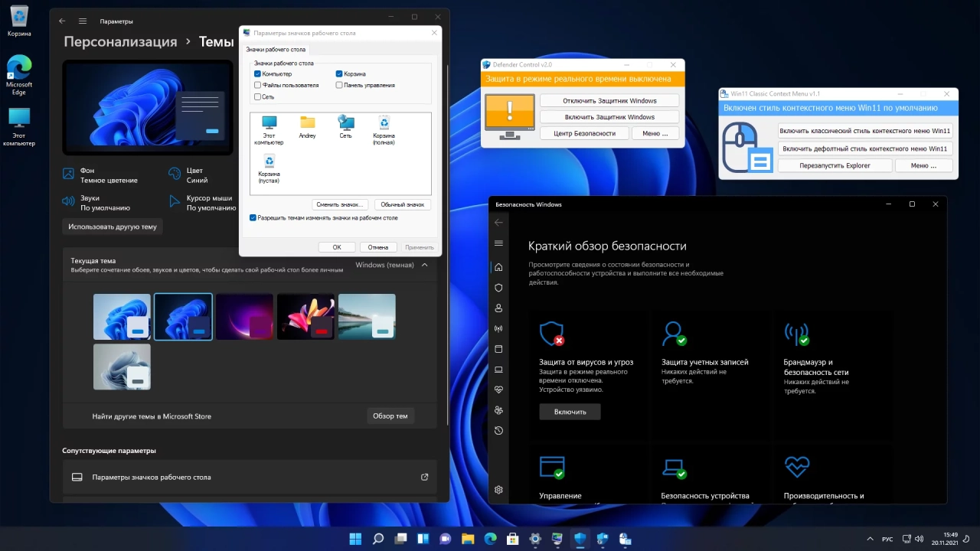Toggle 'Корзина' desktop icon checkbox

(x=338, y=74)
